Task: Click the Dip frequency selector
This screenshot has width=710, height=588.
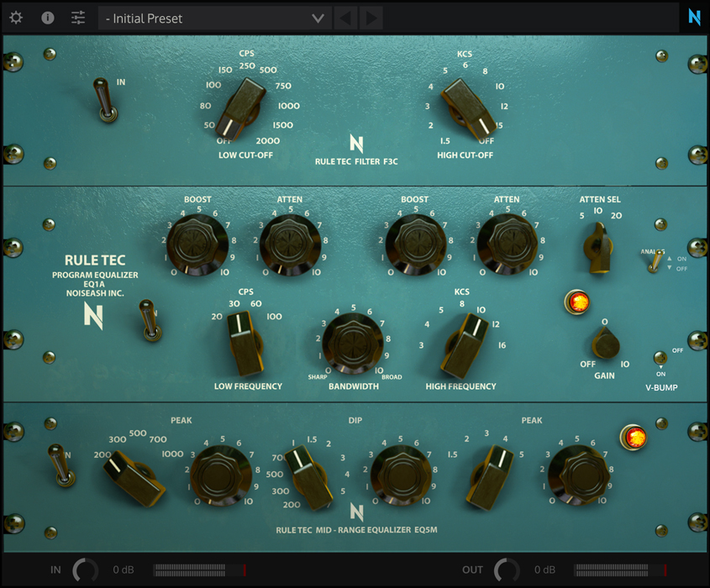Action: [309, 478]
